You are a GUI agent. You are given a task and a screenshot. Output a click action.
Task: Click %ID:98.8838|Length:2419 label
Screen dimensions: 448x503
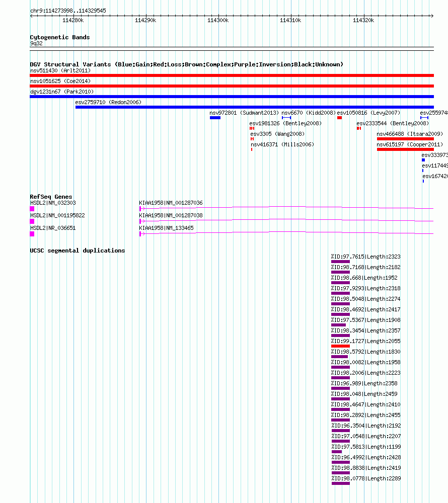[x=366, y=468]
